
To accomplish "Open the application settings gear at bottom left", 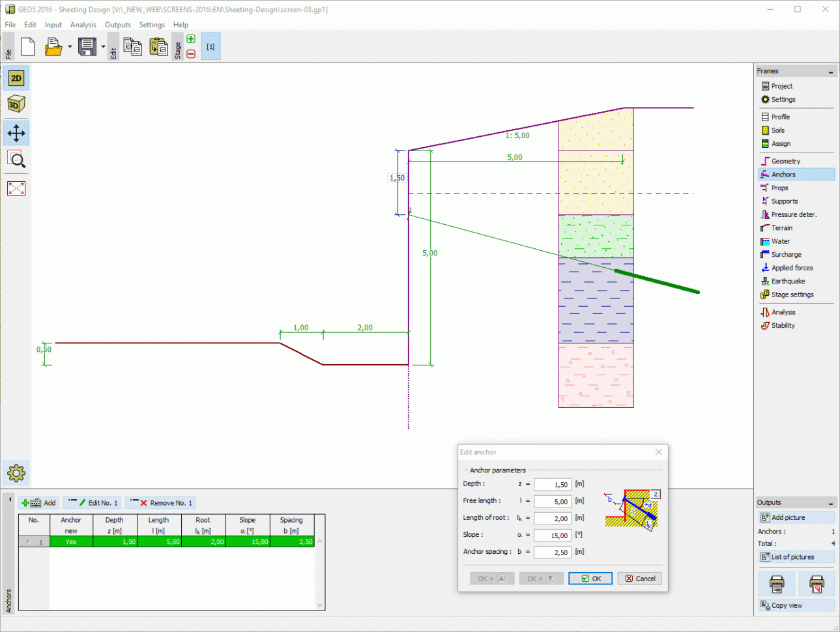I will click(16, 473).
